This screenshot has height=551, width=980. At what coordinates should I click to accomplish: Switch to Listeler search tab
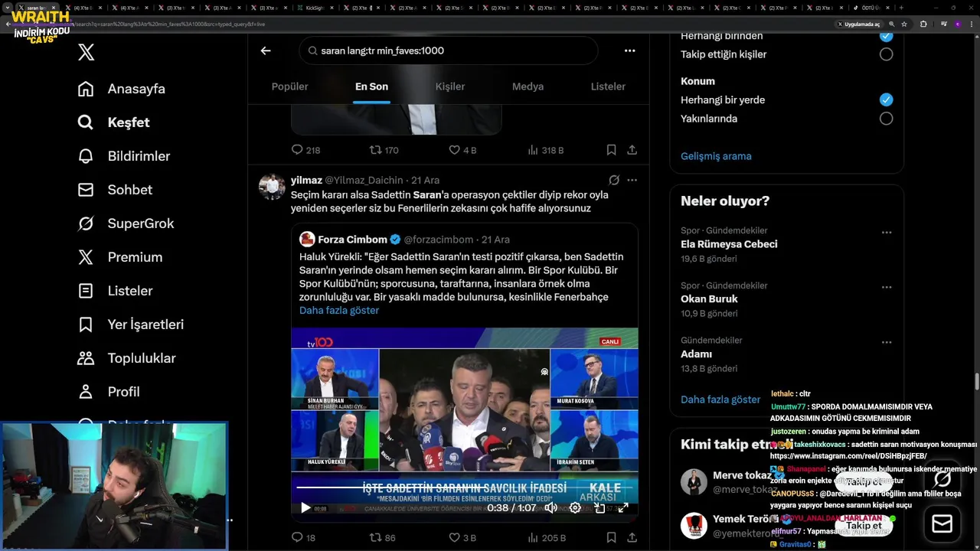click(608, 86)
